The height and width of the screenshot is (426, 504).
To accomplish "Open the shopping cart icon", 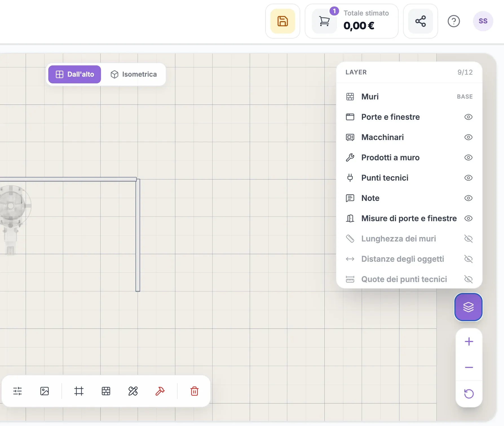I will (x=324, y=21).
